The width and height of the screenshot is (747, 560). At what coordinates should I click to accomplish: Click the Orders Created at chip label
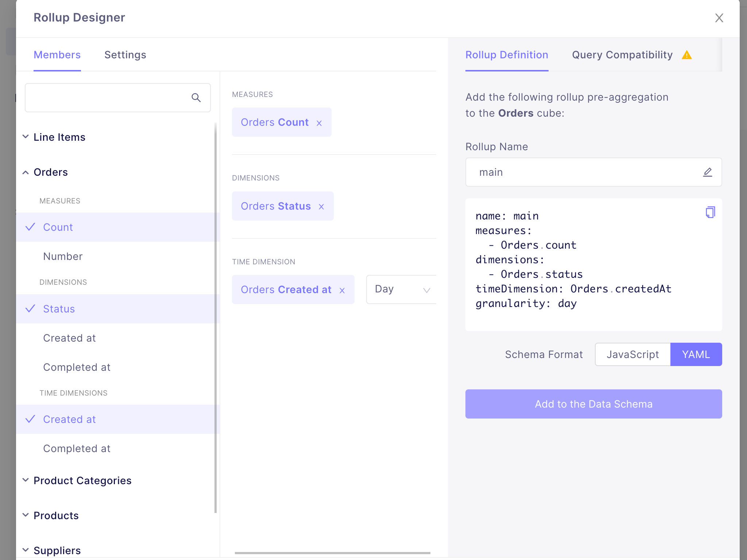coord(286,289)
